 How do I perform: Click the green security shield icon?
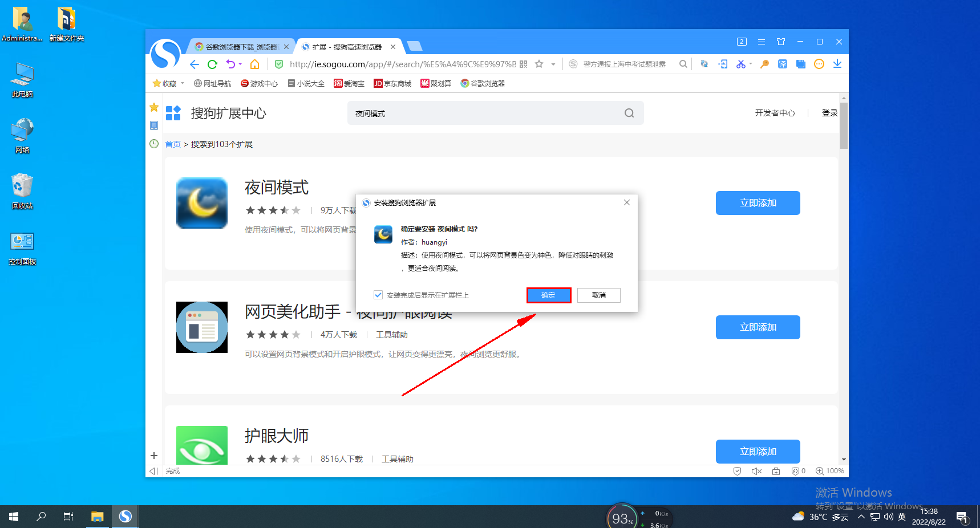pyautogui.click(x=279, y=64)
